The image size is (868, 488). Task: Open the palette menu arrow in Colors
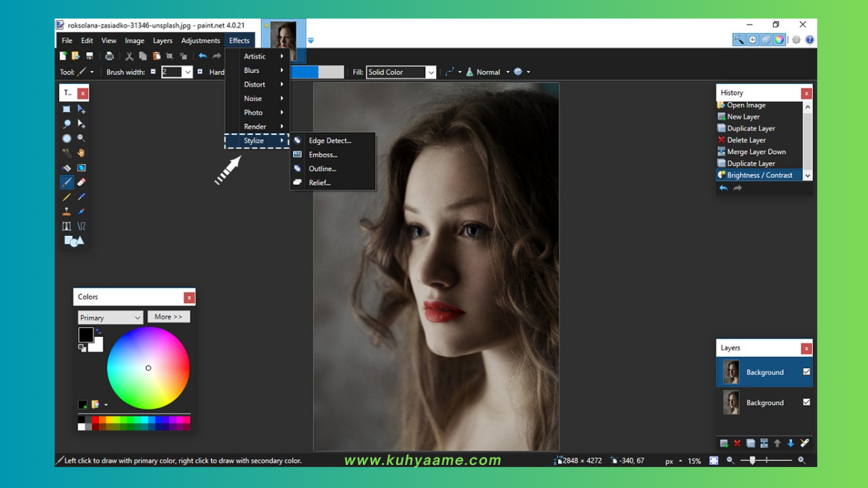coord(106,405)
